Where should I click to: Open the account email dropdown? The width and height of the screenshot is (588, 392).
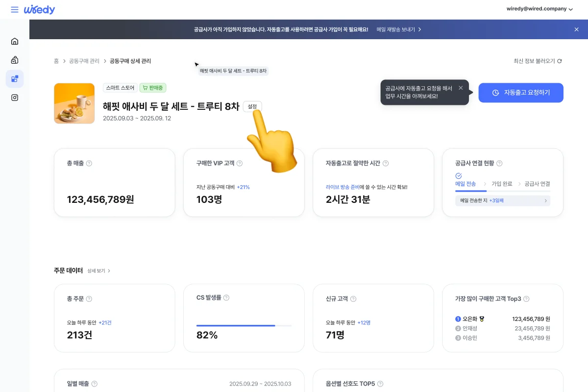coord(539,9)
